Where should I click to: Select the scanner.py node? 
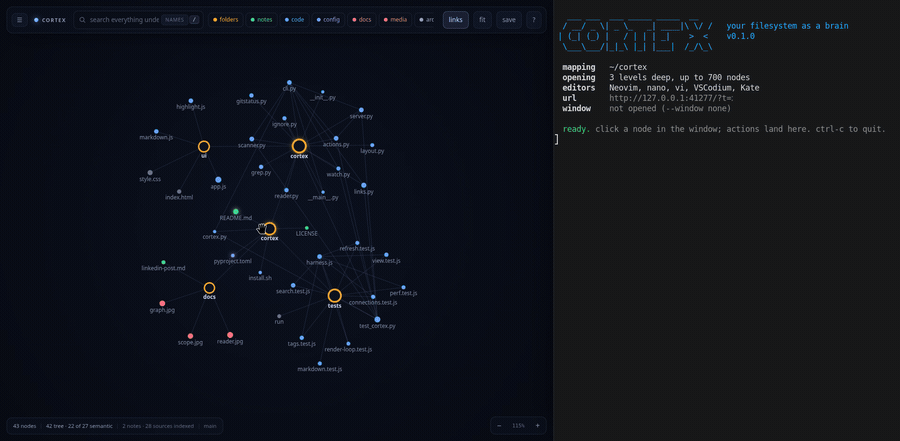251,139
